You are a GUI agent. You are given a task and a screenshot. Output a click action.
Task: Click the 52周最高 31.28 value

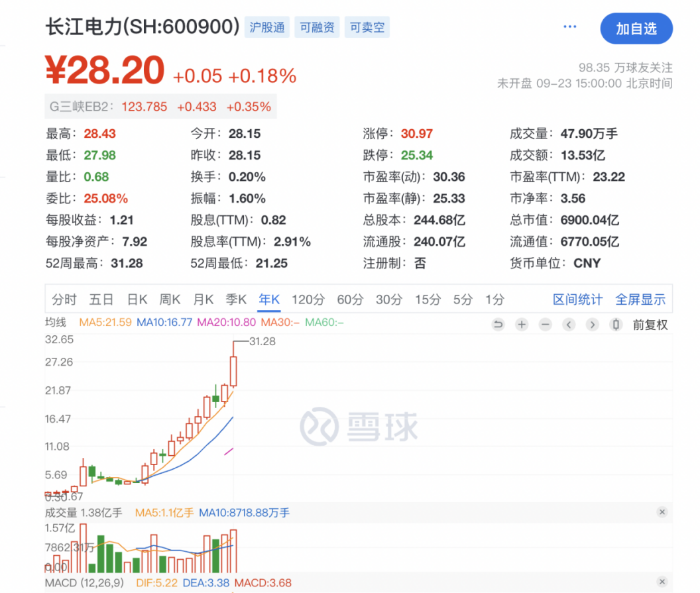[x=127, y=263]
